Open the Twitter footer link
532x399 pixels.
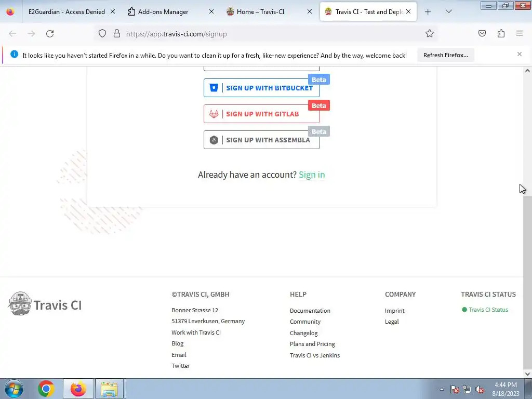[x=181, y=366]
